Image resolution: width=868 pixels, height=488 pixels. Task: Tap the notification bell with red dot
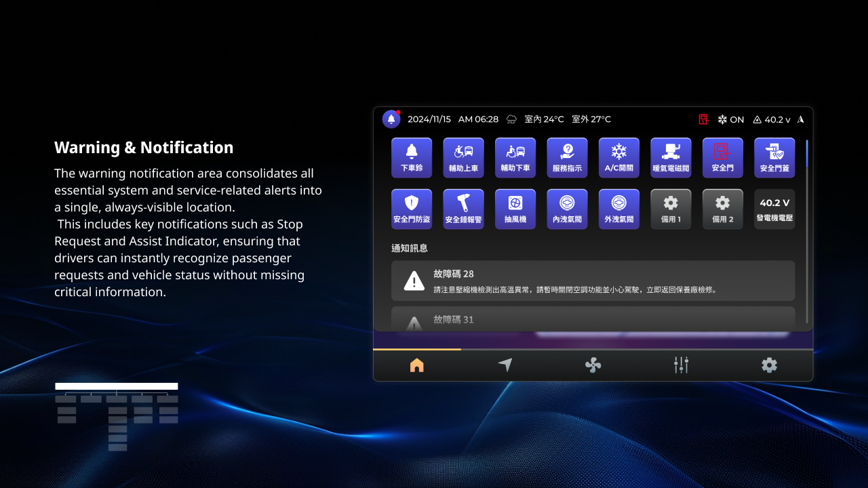[x=391, y=119]
